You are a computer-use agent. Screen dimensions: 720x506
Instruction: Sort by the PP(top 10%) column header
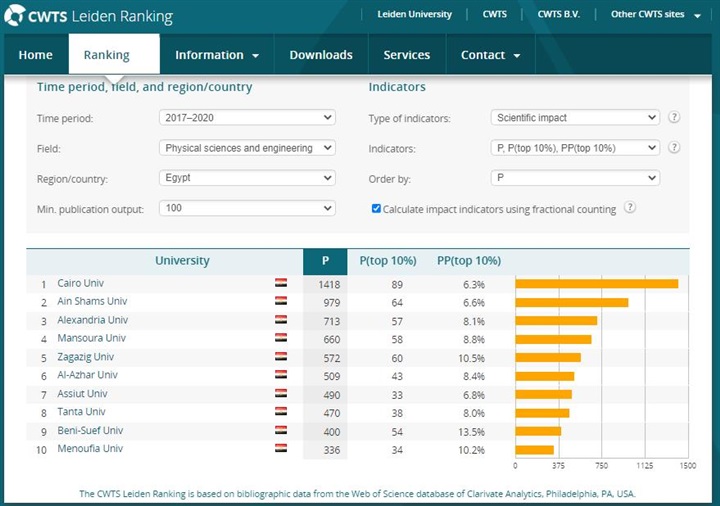coord(469,261)
